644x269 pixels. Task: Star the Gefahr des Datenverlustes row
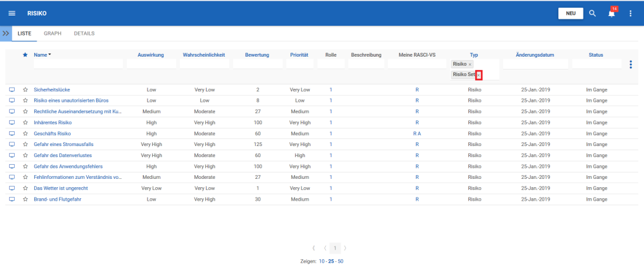(25, 155)
